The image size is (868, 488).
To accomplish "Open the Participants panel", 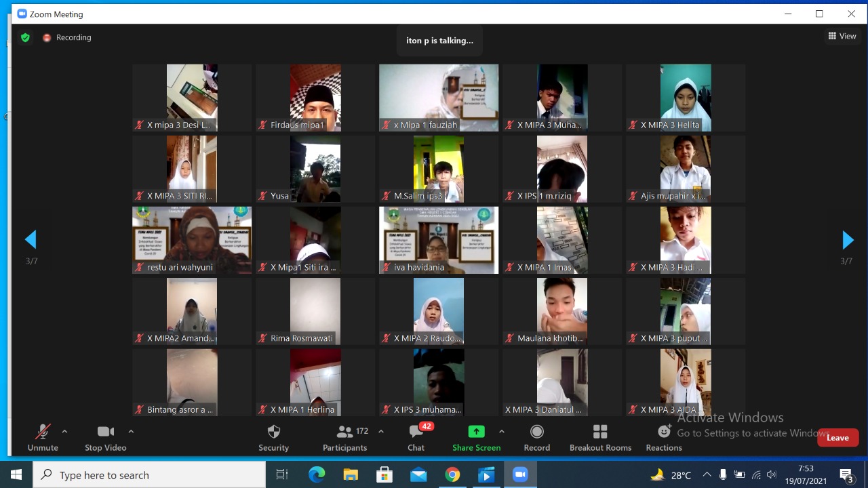I will [x=344, y=438].
